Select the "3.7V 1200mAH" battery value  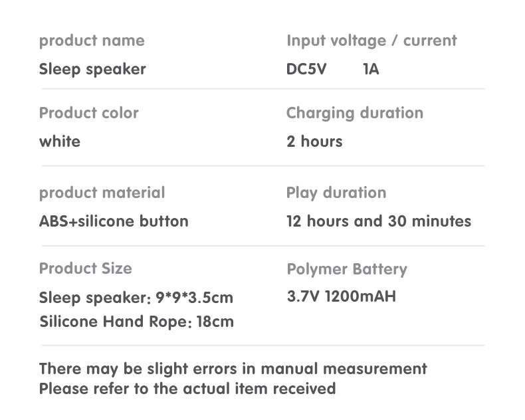pos(341,296)
